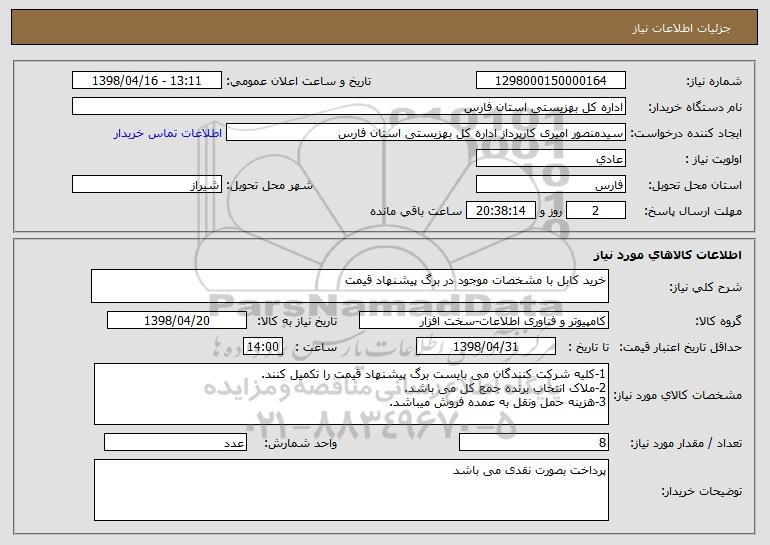Click the label استان محل تحویل
Viewport: 770px width, 545px height.
coord(695,185)
